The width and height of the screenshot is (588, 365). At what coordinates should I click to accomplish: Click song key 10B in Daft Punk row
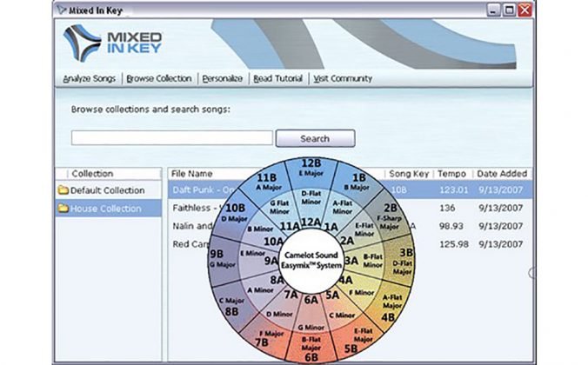[x=398, y=190]
